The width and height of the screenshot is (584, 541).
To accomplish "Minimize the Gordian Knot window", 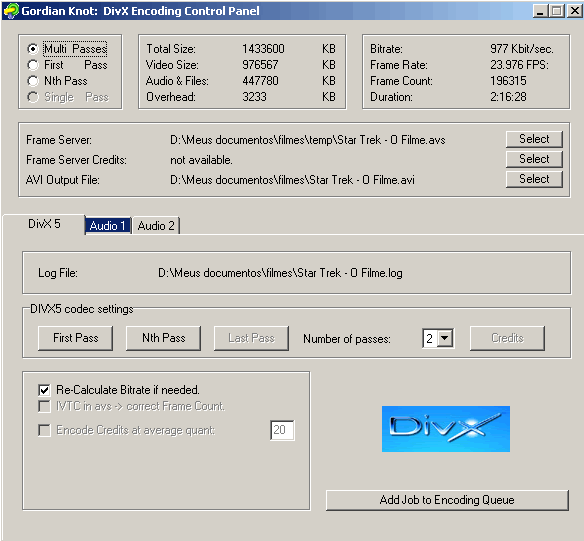I will pyautogui.click(x=540, y=11).
